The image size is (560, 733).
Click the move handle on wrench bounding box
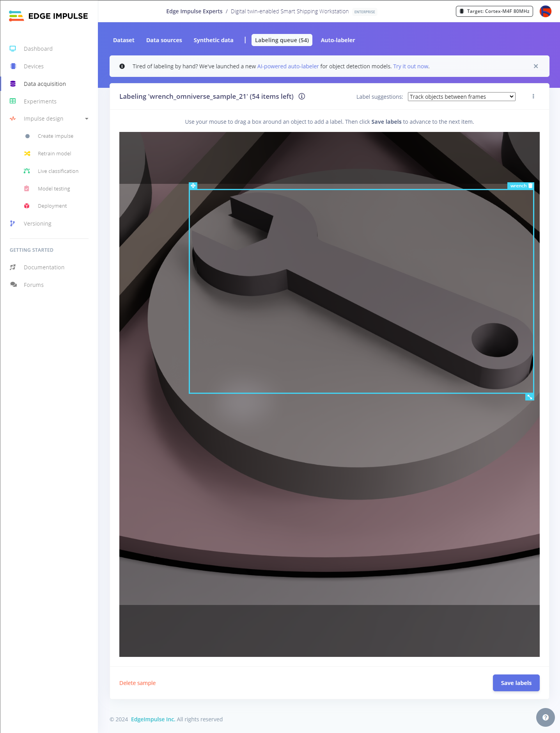[193, 186]
